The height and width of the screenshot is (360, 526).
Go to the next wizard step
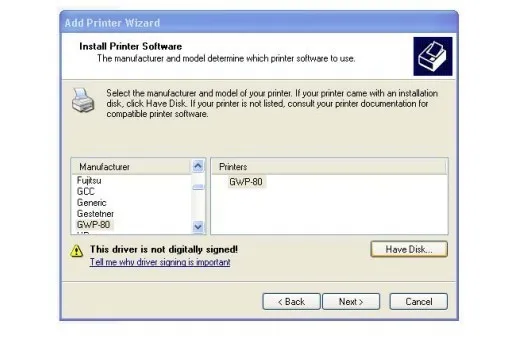click(351, 302)
